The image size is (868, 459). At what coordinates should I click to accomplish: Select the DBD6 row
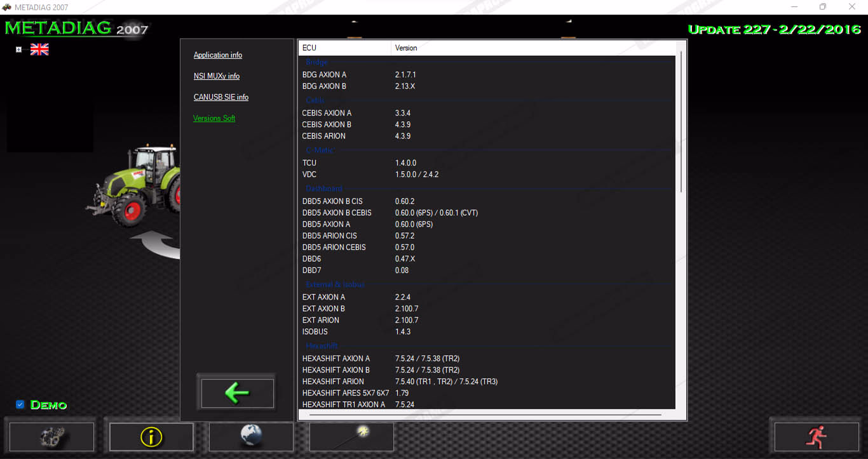[487, 258]
